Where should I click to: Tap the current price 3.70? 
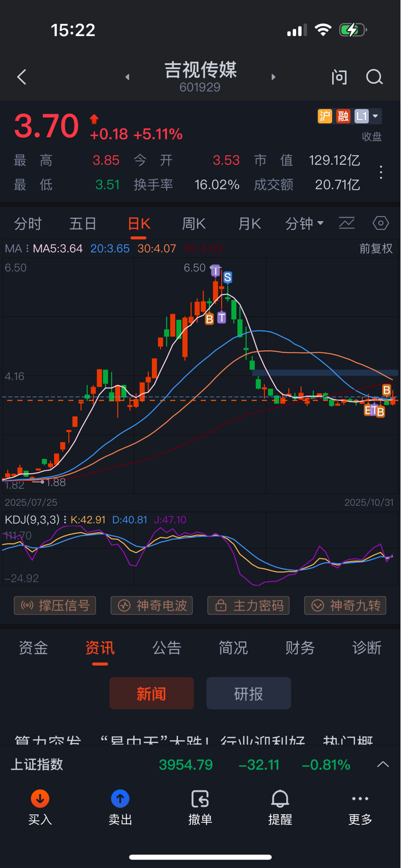[46, 126]
